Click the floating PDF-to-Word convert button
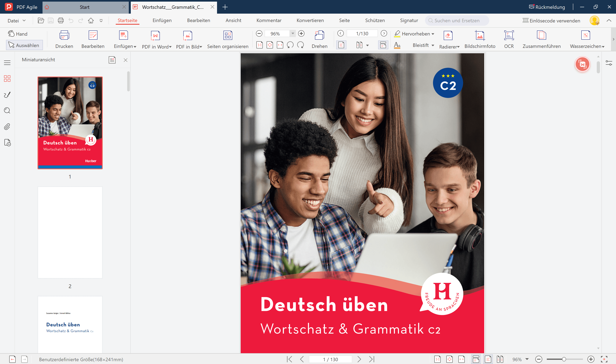This screenshot has width=616, height=364. pos(582,64)
